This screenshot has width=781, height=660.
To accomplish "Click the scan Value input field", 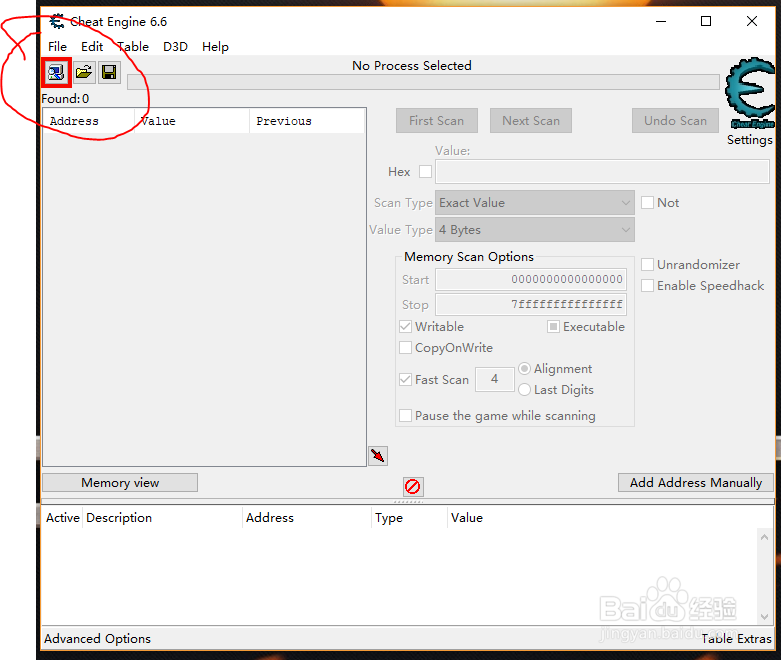I will pyautogui.click(x=602, y=172).
